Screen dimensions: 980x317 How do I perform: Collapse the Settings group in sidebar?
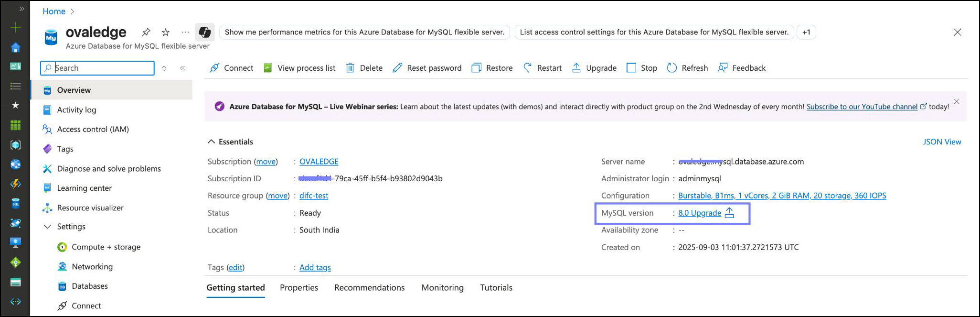47,227
